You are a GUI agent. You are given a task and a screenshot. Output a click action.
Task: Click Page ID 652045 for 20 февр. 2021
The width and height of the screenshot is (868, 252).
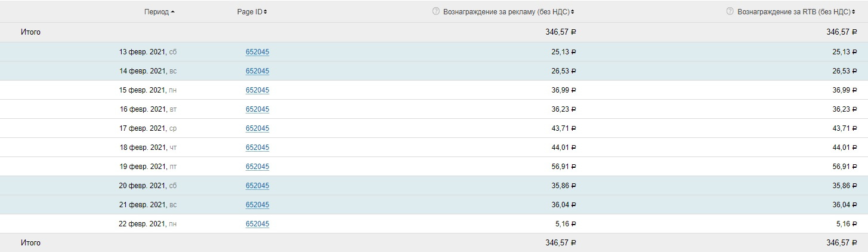(257, 186)
